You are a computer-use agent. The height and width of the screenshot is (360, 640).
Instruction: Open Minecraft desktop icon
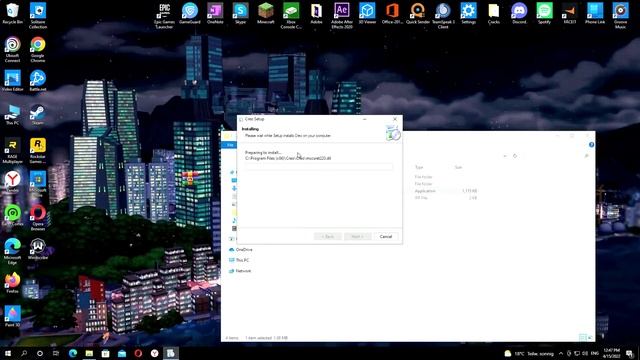coord(266,13)
